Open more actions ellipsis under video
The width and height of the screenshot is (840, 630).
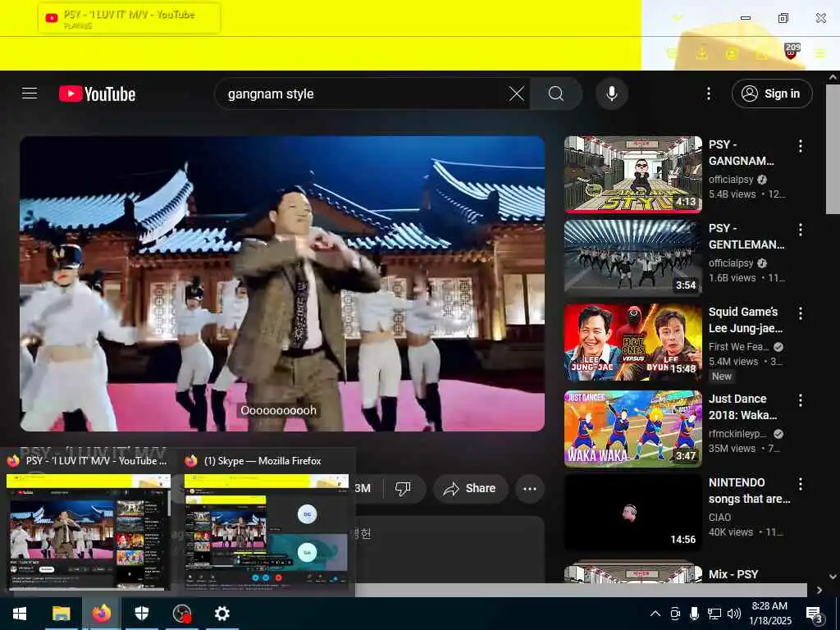click(529, 488)
